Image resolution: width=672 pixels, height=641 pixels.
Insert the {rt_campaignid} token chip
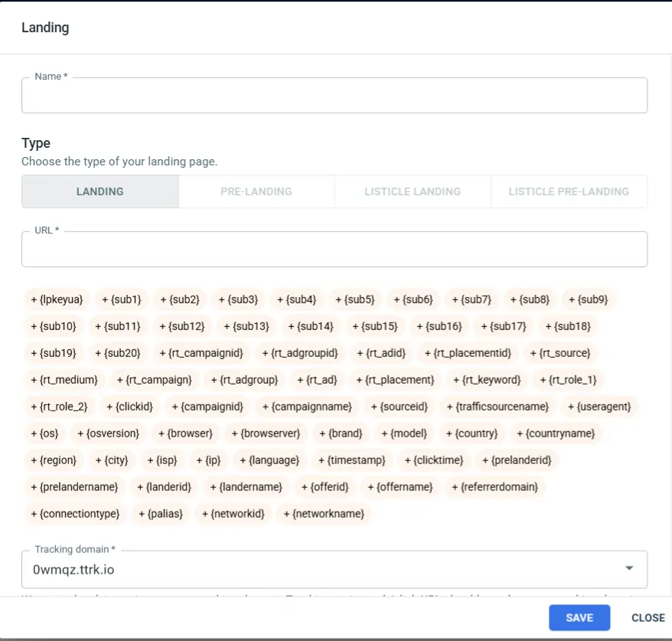[201, 353]
